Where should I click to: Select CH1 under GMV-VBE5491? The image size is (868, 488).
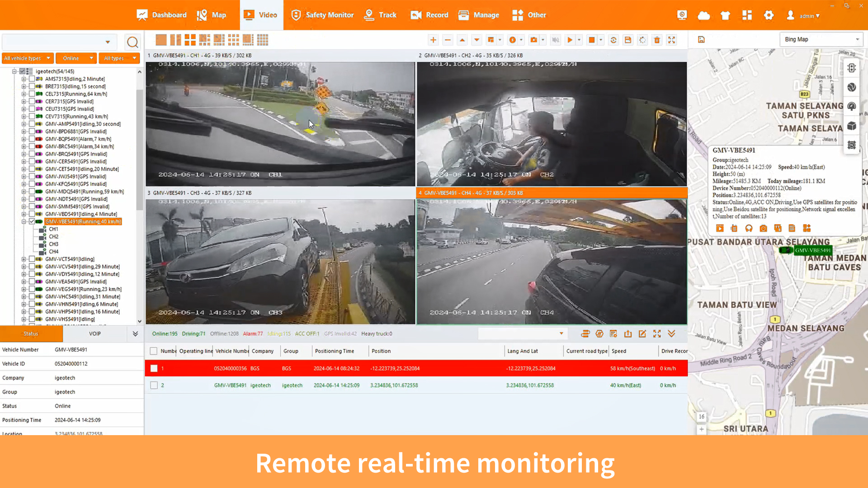coord(53,229)
